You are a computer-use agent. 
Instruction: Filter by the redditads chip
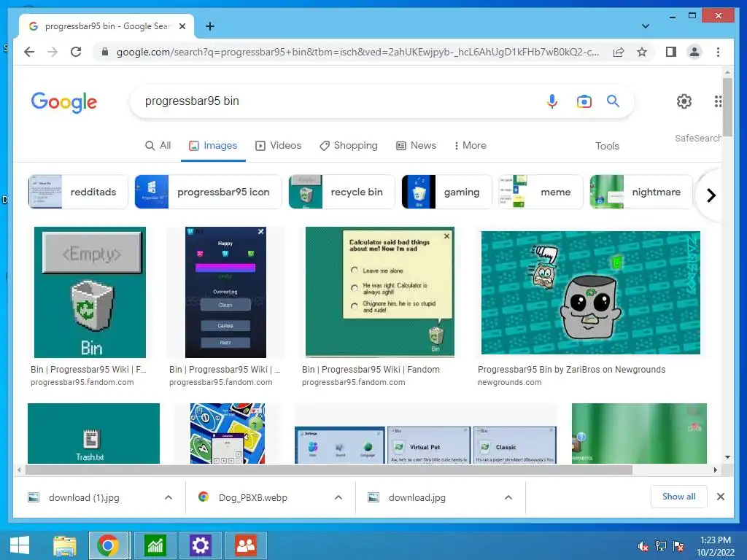pos(78,192)
